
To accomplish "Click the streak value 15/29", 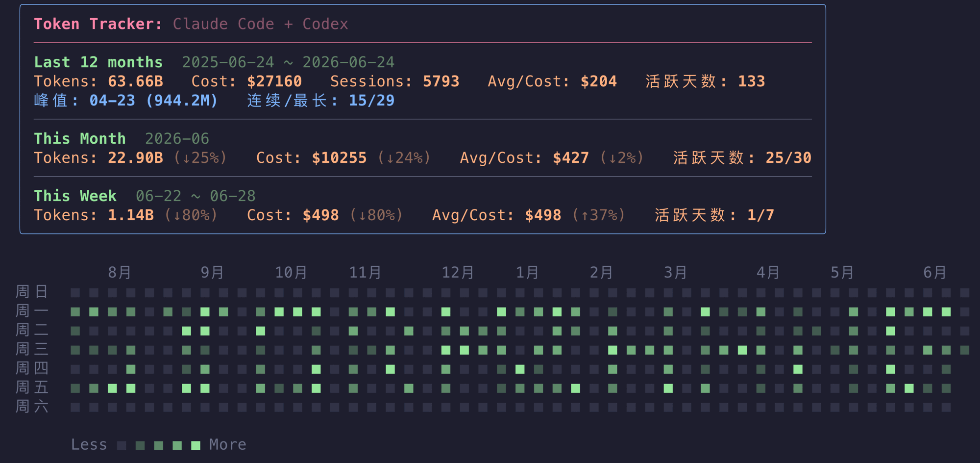I will point(371,101).
